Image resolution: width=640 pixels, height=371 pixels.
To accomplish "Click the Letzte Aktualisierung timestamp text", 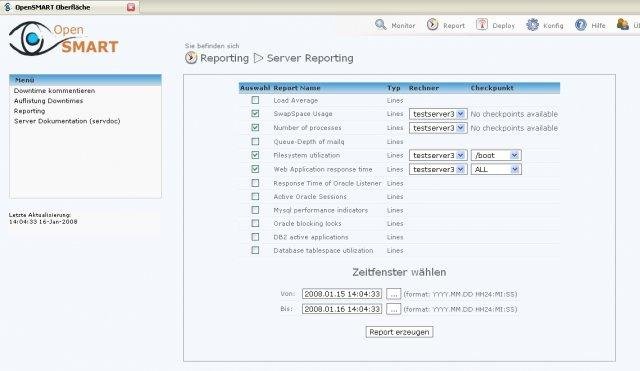I will 43,218.
